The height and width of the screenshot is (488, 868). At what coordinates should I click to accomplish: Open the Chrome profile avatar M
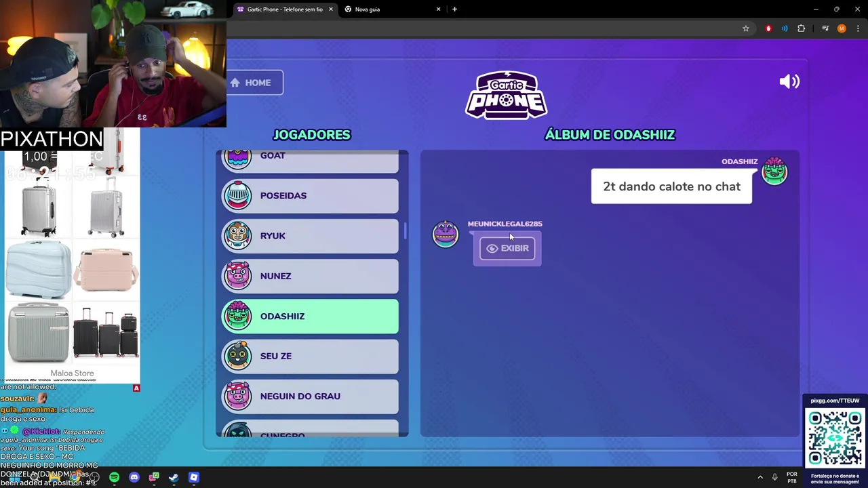point(842,28)
